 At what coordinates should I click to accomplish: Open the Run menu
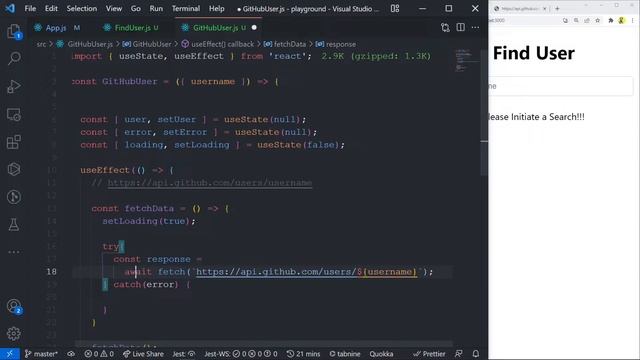coord(156,8)
